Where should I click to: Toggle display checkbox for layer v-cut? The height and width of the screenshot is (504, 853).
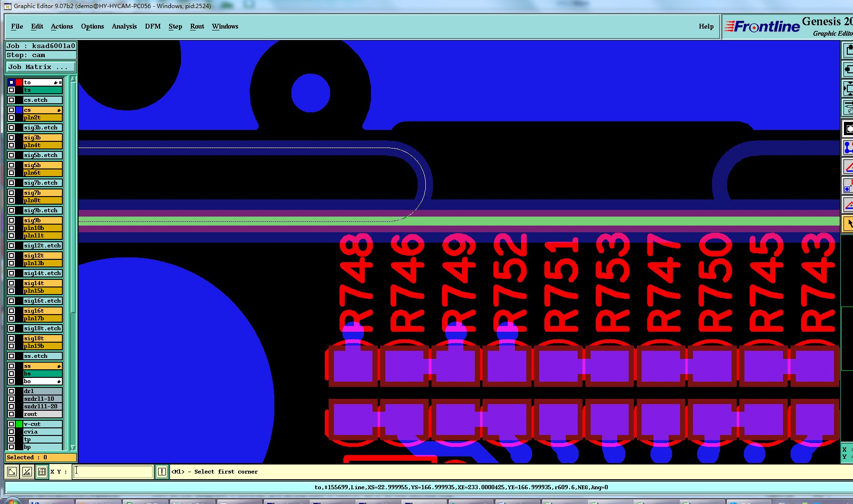(11, 424)
